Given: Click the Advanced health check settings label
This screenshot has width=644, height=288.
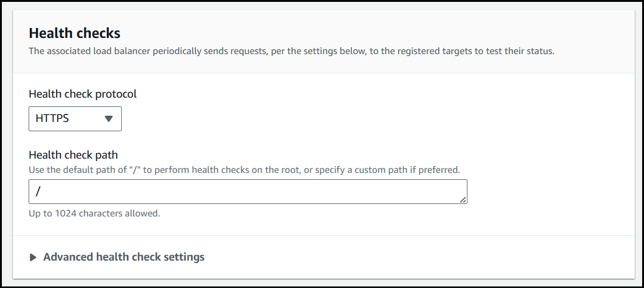Looking at the screenshot, I should pos(124,257).
